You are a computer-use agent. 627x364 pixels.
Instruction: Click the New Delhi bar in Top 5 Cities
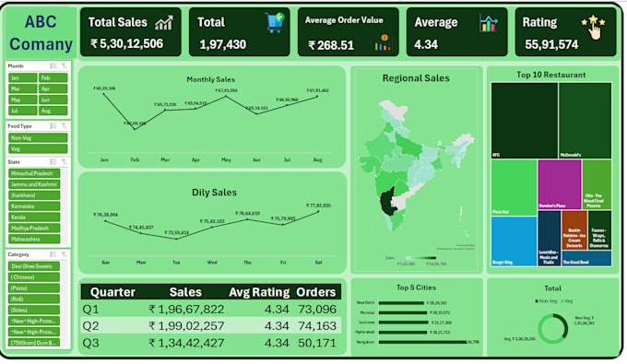(x=401, y=303)
